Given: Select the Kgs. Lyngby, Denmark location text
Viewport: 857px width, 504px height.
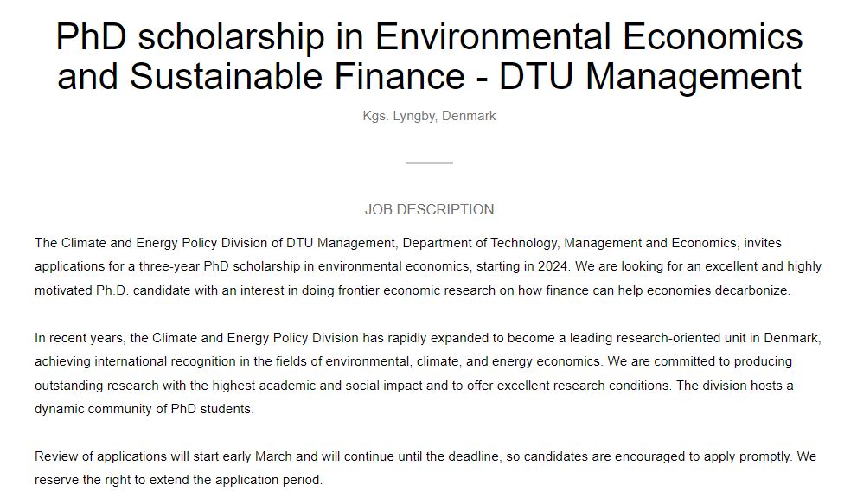Looking at the screenshot, I should pyautogui.click(x=429, y=116).
